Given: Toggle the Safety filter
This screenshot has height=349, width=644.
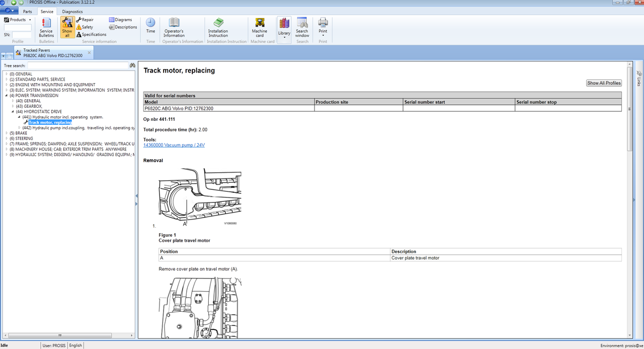Looking at the screenshot, I should point(85,27).
